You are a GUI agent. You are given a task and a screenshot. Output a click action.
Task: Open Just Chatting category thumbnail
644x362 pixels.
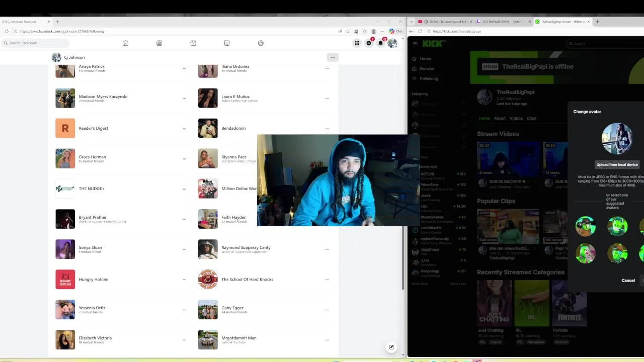click(x=494, y=303)
